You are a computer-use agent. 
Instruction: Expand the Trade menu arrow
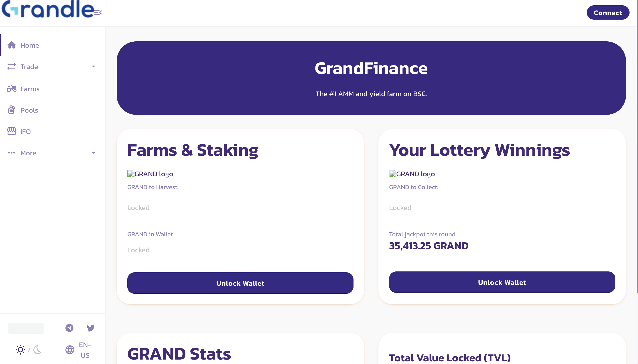click(x=93, y=67)
